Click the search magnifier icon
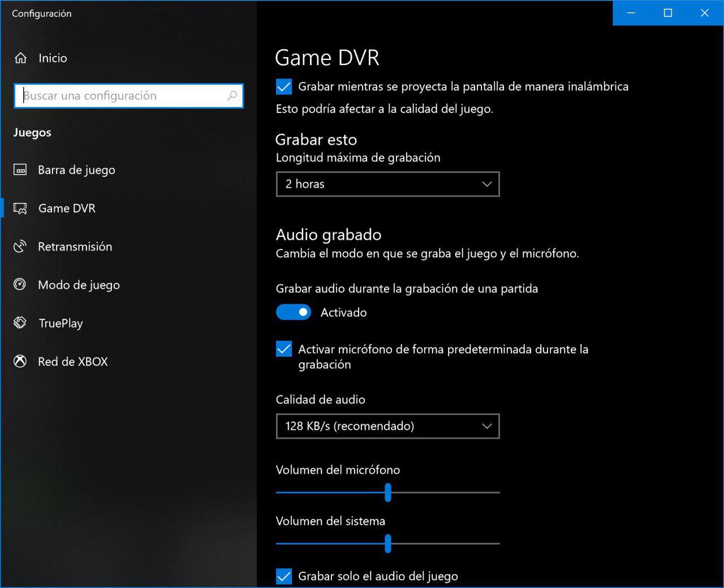The width and height of the screenshot is (724, 588). [232, 96]
